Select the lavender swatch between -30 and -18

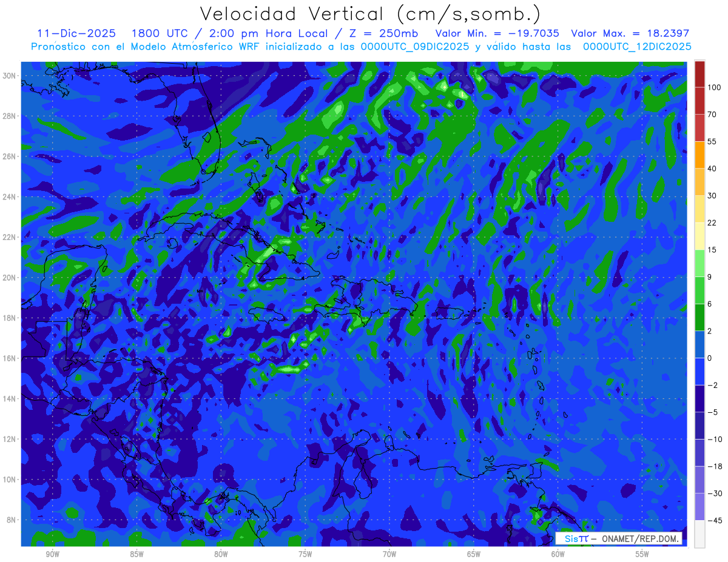[699, 480]
